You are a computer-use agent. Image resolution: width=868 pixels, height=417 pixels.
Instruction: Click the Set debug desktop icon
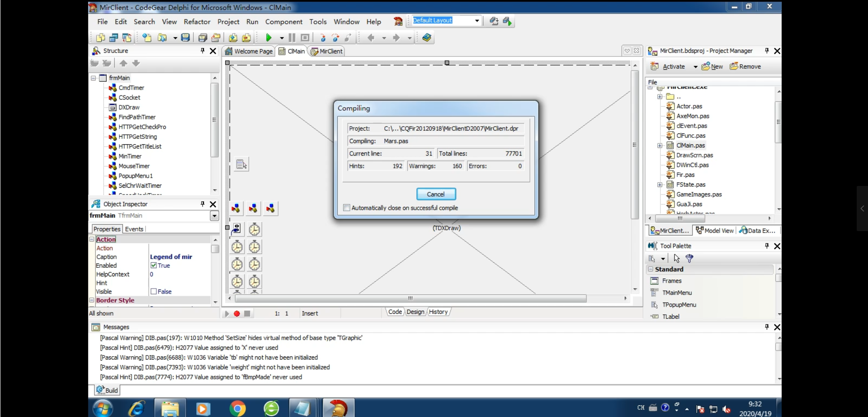(x=507, y=21)
